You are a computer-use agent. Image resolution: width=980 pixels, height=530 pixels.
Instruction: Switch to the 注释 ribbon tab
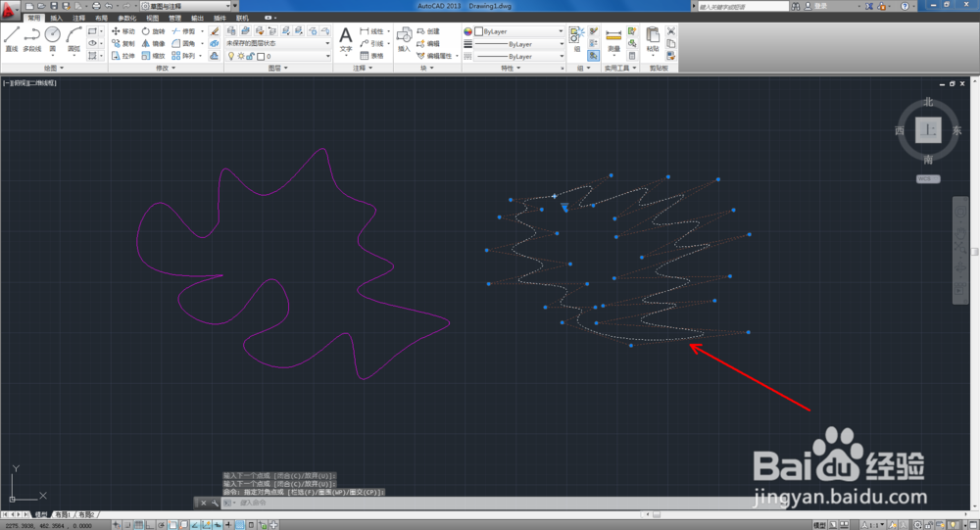click(x=78, y=19)
